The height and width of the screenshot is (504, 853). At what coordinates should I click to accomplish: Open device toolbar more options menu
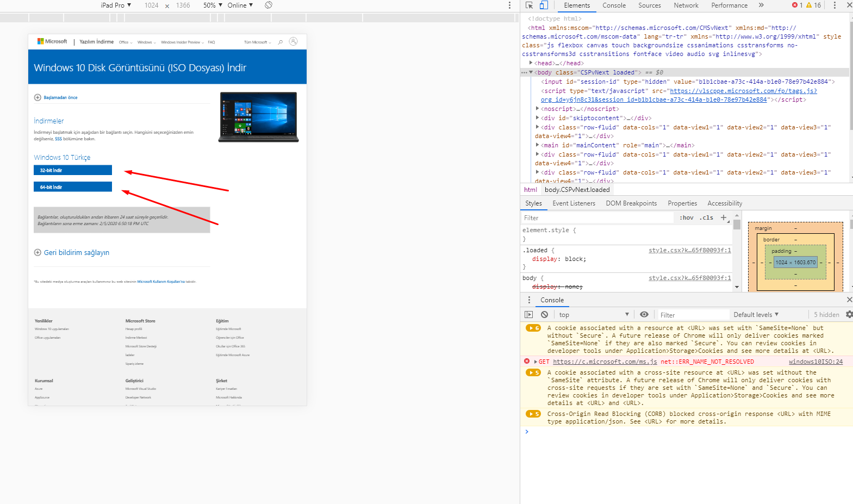tap(509, 5)
